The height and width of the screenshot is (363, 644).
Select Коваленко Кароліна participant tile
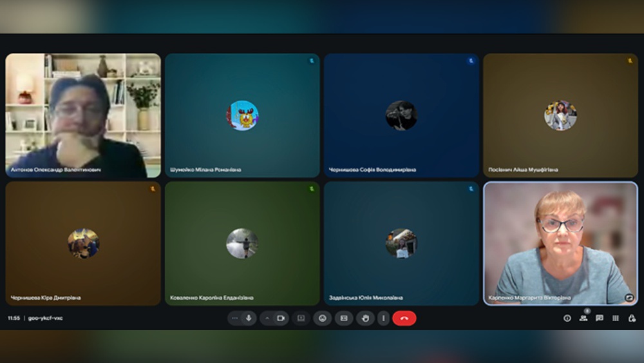[242, 243]
